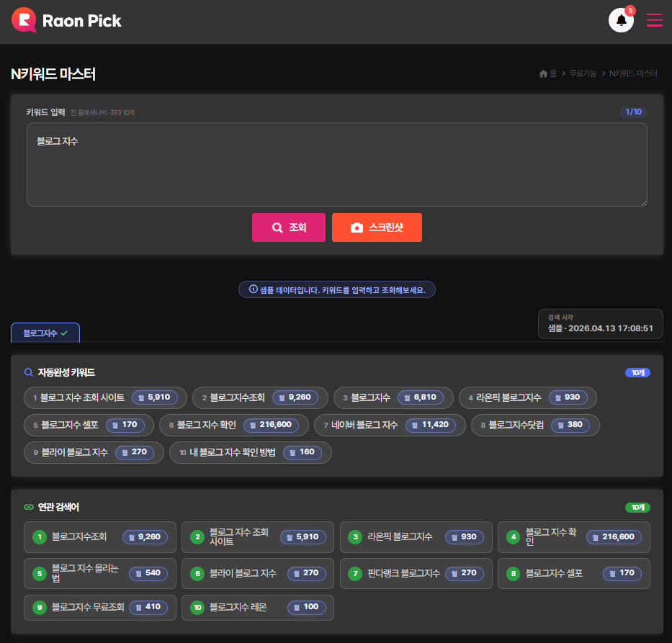The height and width of the screenshot is (643, 672).
Task: Click the home icon in breadcrumb
Action: point(543,73)
